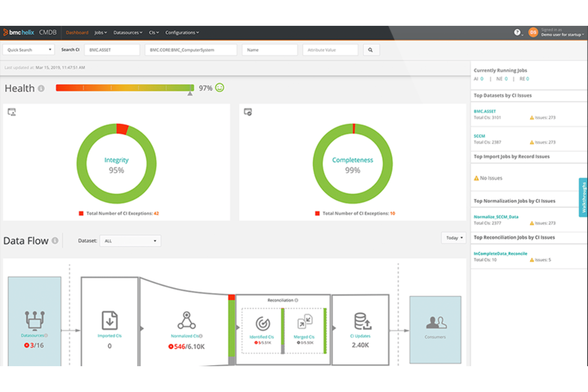Expand the Jobs menu

pos(101,33)
